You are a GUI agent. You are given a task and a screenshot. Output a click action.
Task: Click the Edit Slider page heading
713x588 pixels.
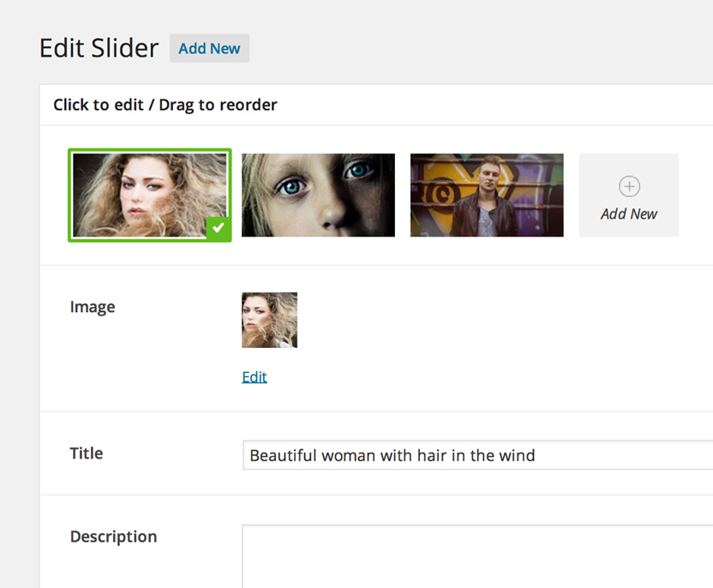coord(99,48)
